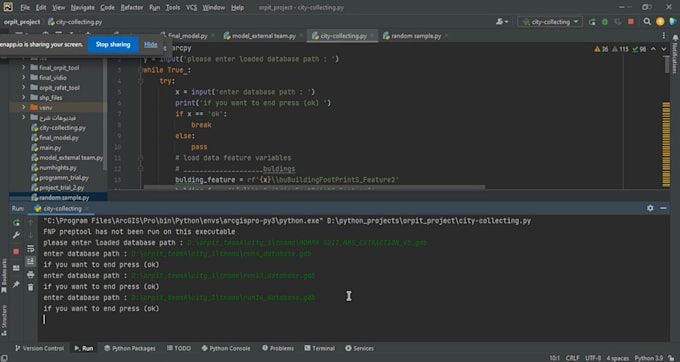Image resolution: width=680 pixels, height=362 pixels.
Task: Open the Navigate menu
Action: click(x=82, y=8)
